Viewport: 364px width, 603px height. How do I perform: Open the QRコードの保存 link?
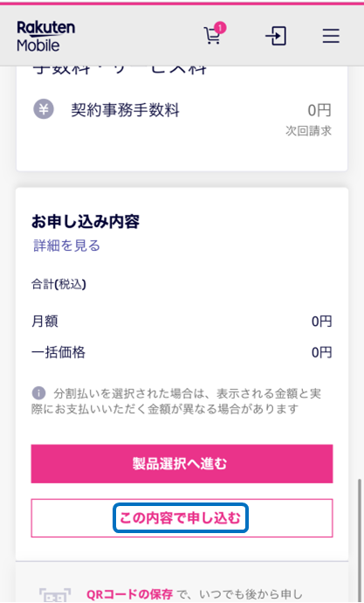(x=129, y=594)
